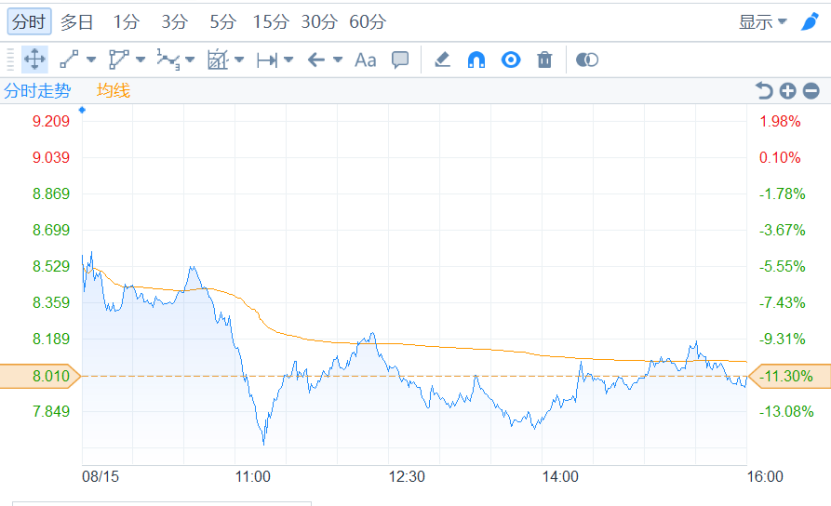Expand the trend line tool dropdown arrow
Image resolution: width=831 pixels, height=506 pixels.
(x=91, y=59)
